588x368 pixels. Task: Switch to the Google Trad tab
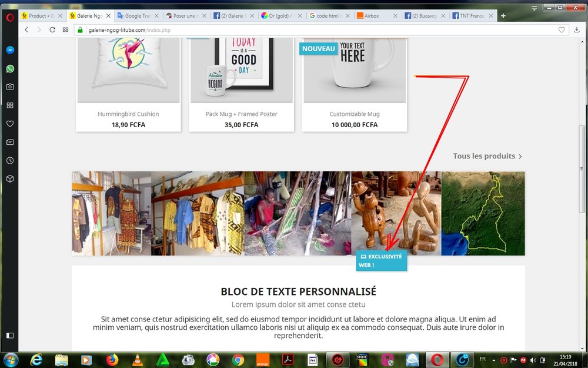[134, 15]
